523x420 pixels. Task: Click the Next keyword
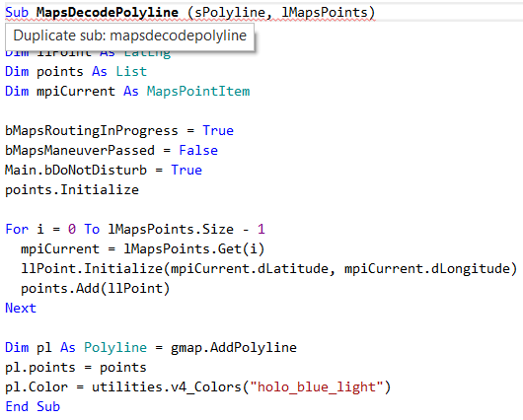tap(21, 308)
